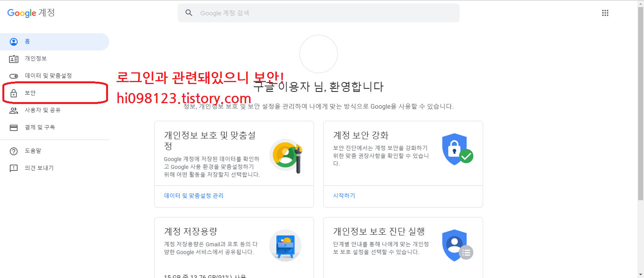Image resolution: width=644 pixels, height=278 pixels.
Task: Open 사용자 및 공유 menu item
Action: [x=54, y=110]
